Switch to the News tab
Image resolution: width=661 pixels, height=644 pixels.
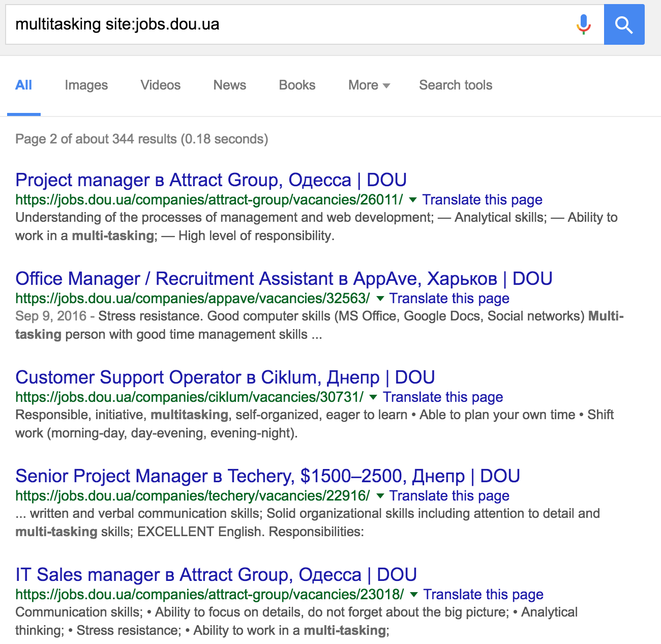pos(230,85)
